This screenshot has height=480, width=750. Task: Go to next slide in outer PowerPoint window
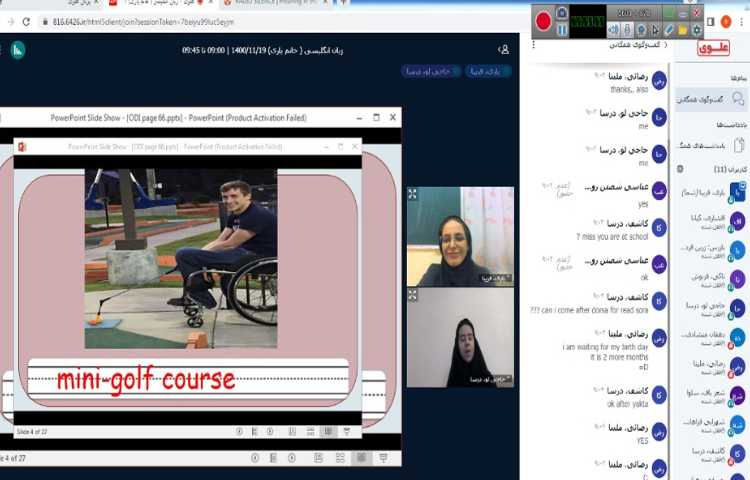coord(292,458)
